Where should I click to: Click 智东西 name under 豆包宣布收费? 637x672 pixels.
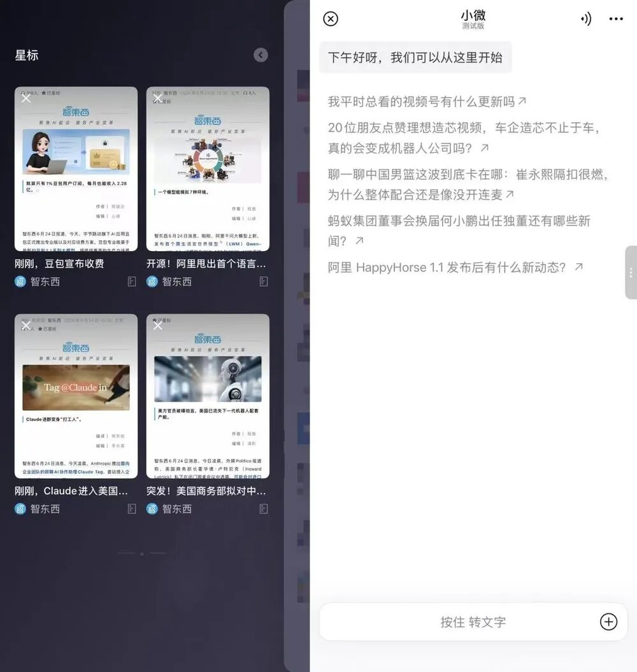45,282
